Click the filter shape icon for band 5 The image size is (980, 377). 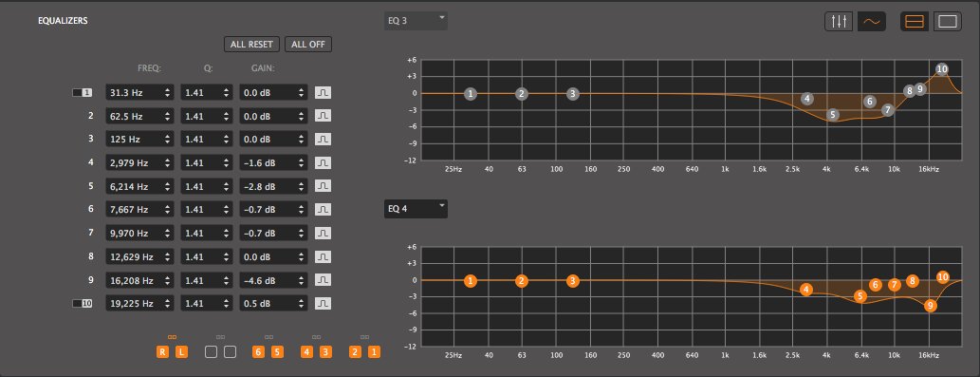[x=323, y=186]
